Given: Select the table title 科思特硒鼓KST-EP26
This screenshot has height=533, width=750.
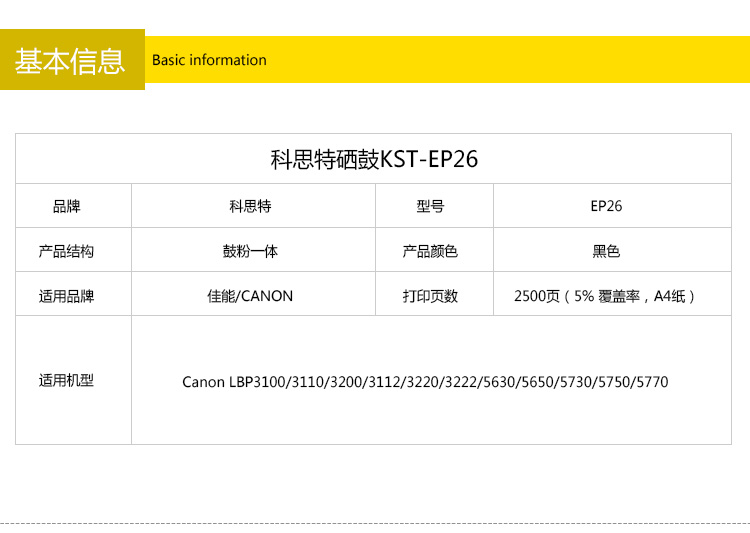Looking at the screenshot, I should pyautogui.click(x=374, y=159).
